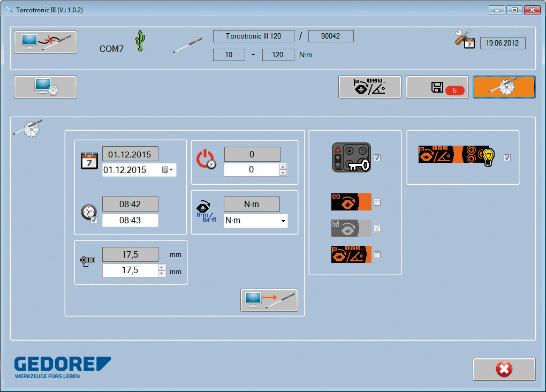Viewport: 546px width, 392px height.
Task: Click the transfer PC to wrench button
Action: (269, 300)
